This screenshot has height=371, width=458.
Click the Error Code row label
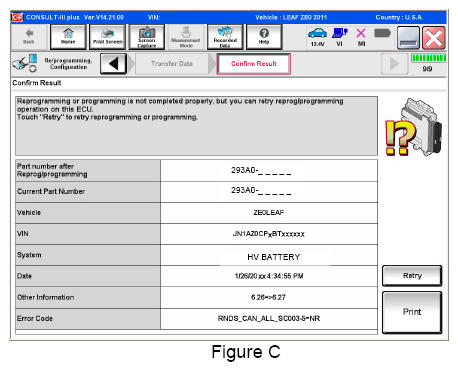pos(35,318)
